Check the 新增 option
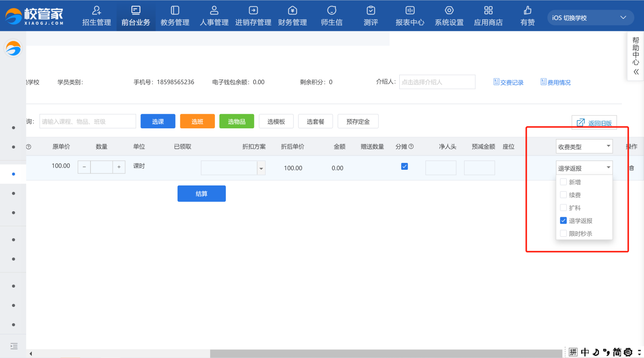Image resolution: width=644 pixels, height=358 pixels. click(x=563, y=182)
